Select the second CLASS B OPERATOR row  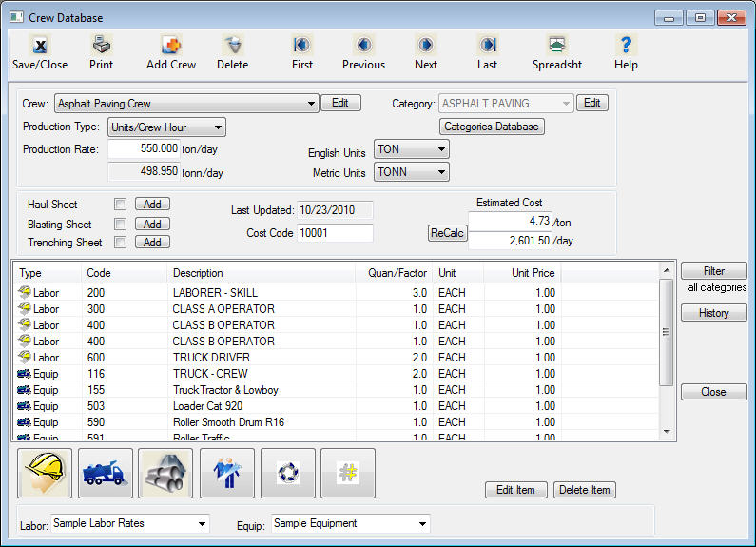[336, 341]
